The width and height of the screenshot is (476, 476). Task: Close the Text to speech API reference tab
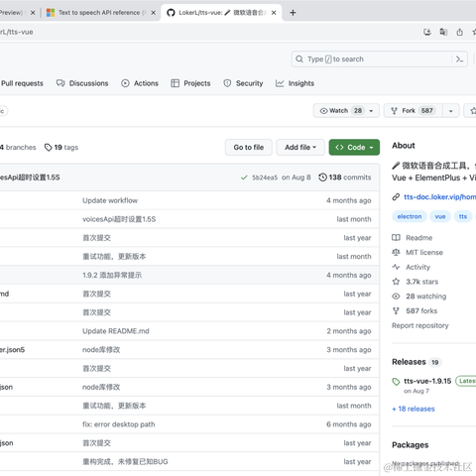tap(153, 13)
